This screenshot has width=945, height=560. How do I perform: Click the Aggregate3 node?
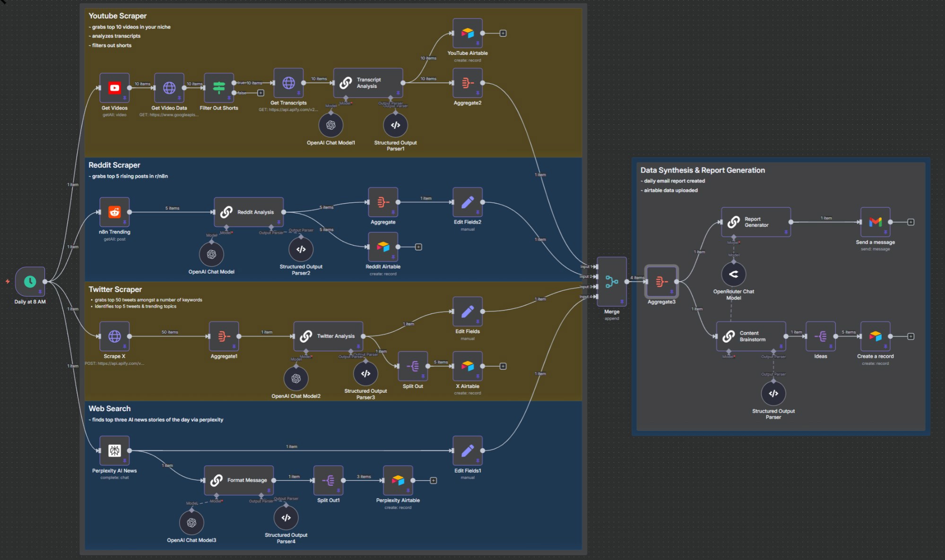tap(661, 282)
